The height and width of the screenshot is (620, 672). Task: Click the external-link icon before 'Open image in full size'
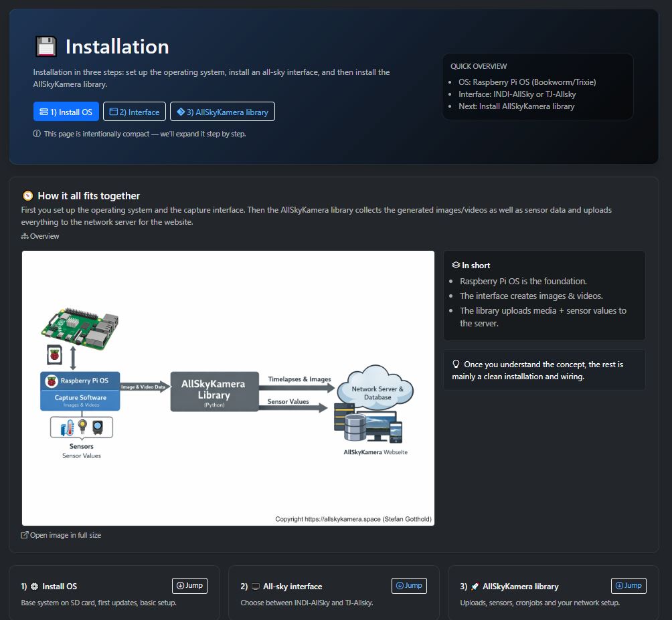tap(25, 535)
